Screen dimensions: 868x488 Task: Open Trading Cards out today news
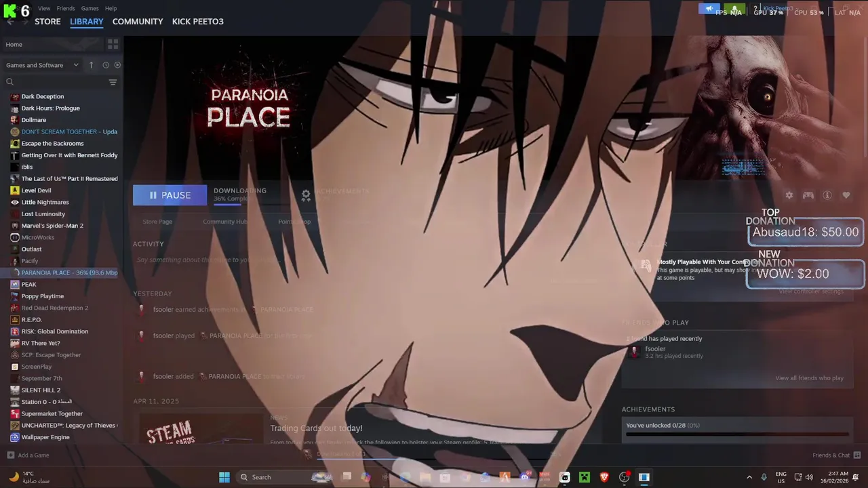tap(316, 428)
